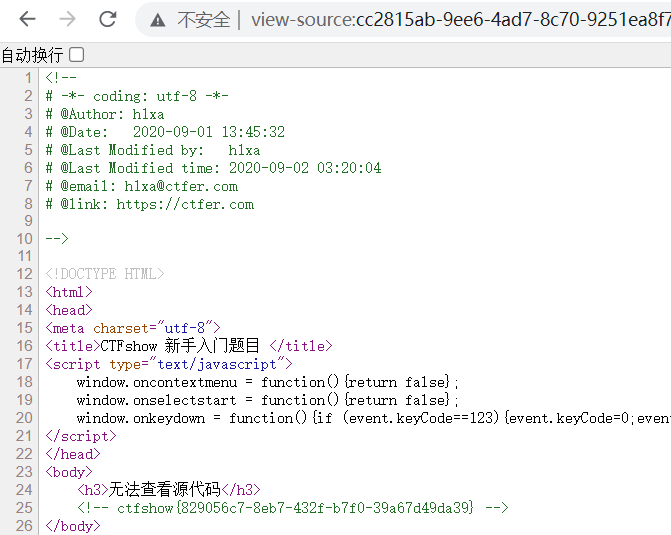Click the '@link: https://ctfer.com' line

click(x=150, y=204)
